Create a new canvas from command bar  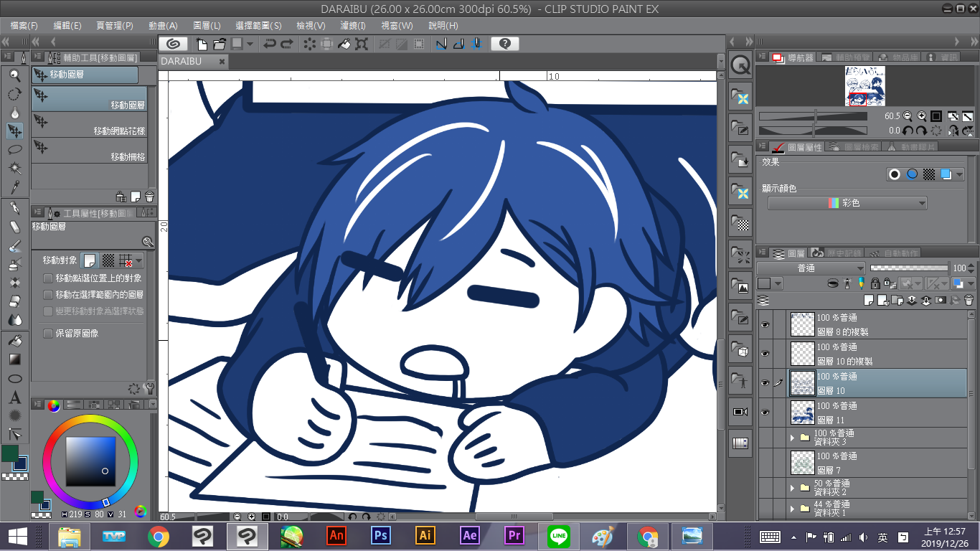(202, 44)
